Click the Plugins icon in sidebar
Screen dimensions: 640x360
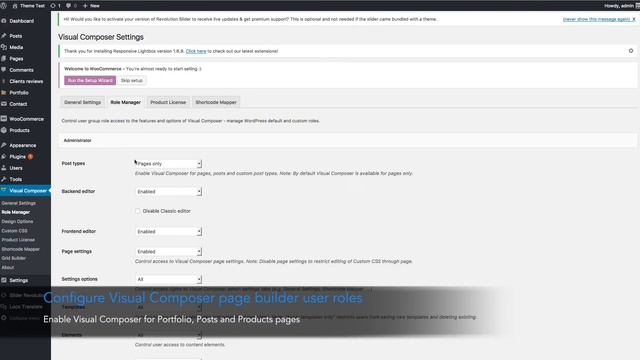click(4, 157)
